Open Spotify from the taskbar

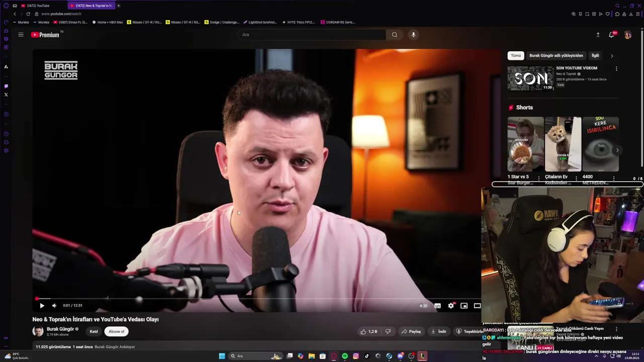point(345,356)
